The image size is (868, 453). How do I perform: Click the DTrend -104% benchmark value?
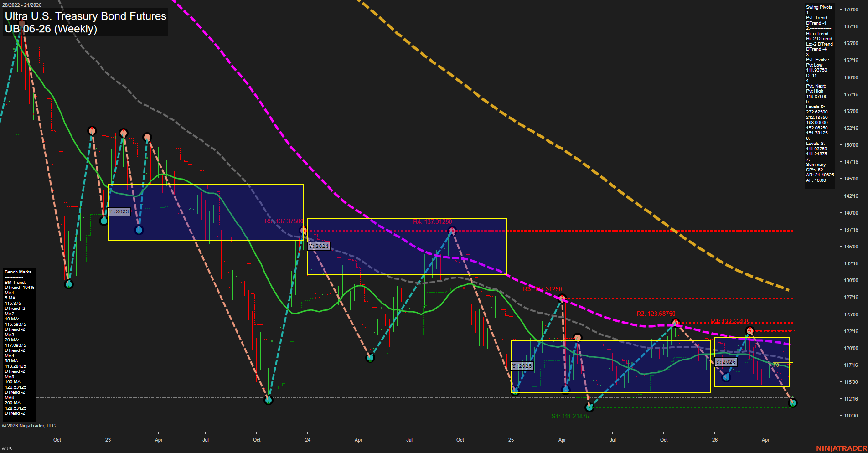(20, 288)
